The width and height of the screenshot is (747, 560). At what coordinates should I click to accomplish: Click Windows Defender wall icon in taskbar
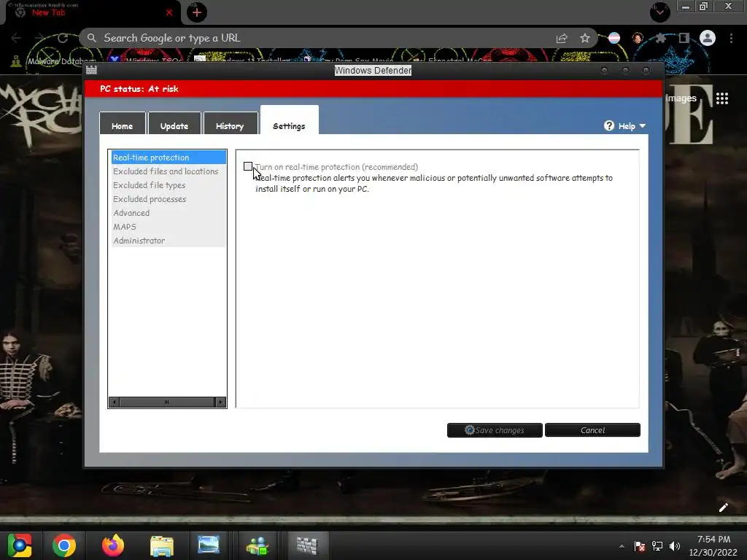(307, 545)
